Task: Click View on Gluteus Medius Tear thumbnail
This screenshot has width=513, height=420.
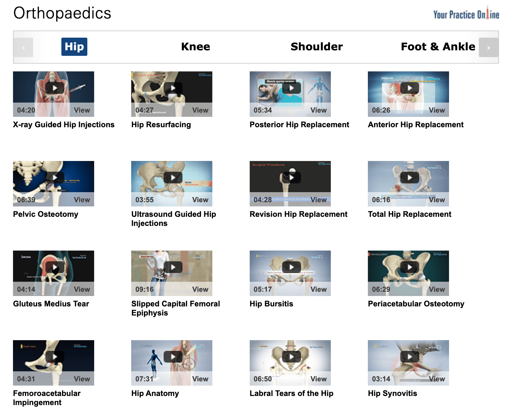Action: pyautogui.click(x=82, y=289)
